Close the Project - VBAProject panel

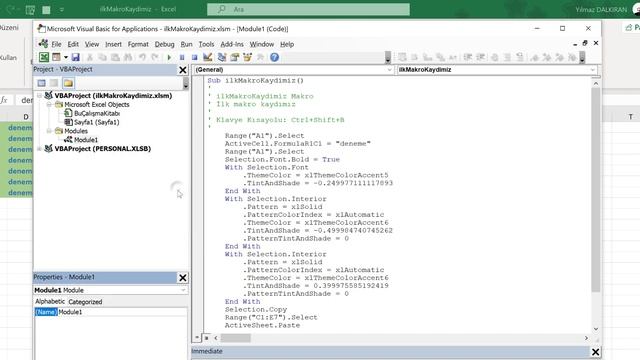(183, 70)
